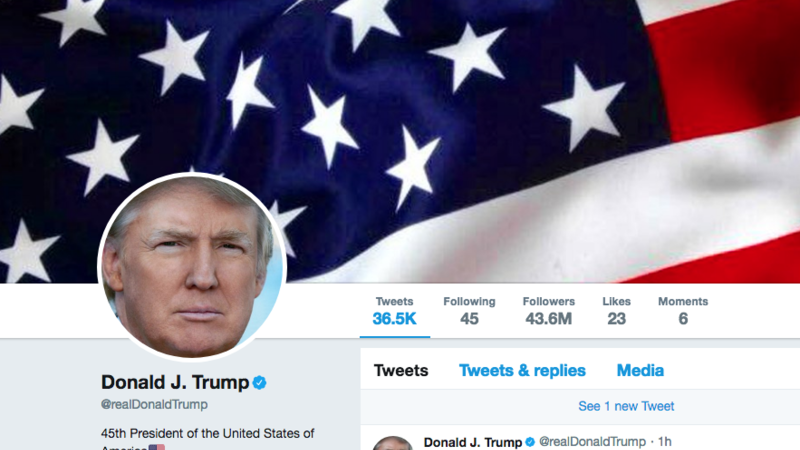800x450 pixels.
Task: View the Followers 43.6M list
Action: (548, 311)
